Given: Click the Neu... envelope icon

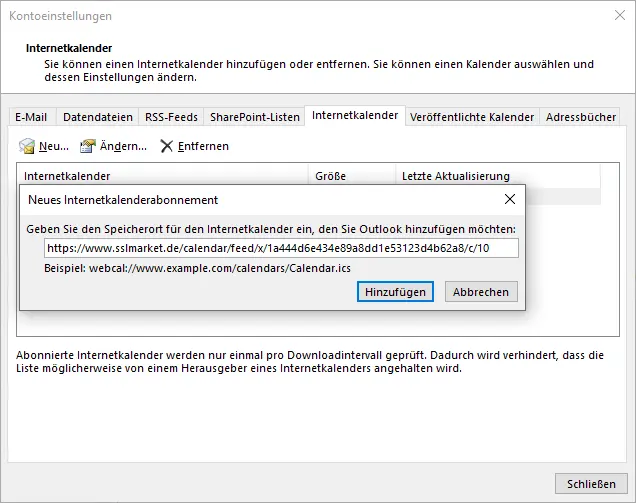Looking at the screenshot, I should tap(27, 146).
